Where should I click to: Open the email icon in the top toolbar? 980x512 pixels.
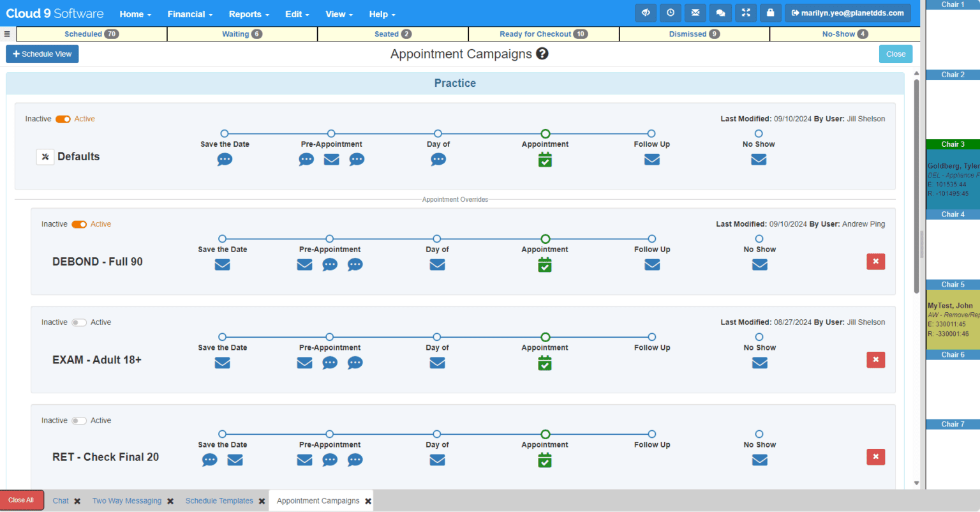tap(695, 12)
